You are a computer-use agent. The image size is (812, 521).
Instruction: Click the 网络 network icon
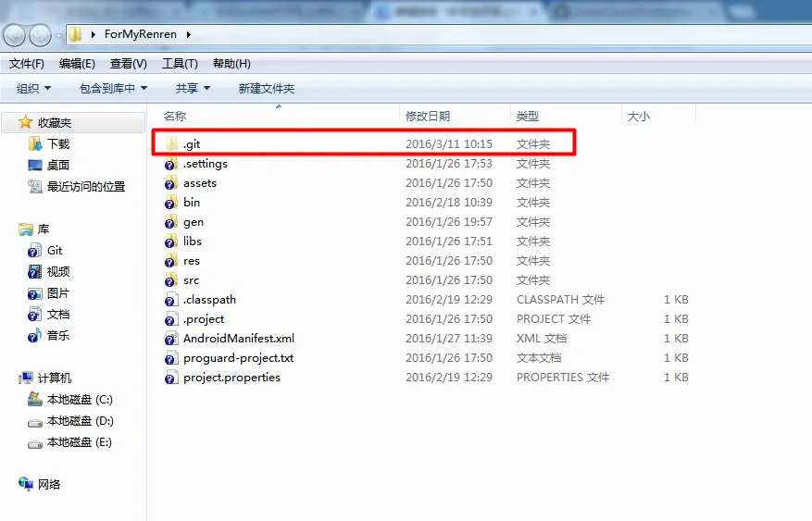point(26,484)
